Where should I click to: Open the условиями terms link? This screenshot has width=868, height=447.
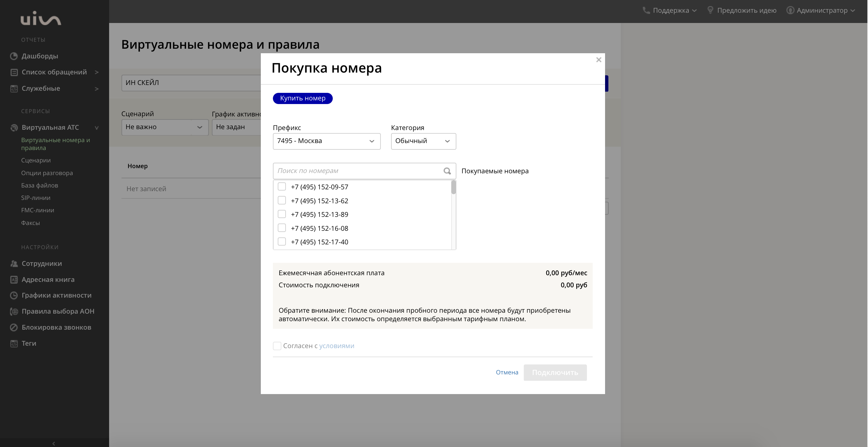point(337,346)
